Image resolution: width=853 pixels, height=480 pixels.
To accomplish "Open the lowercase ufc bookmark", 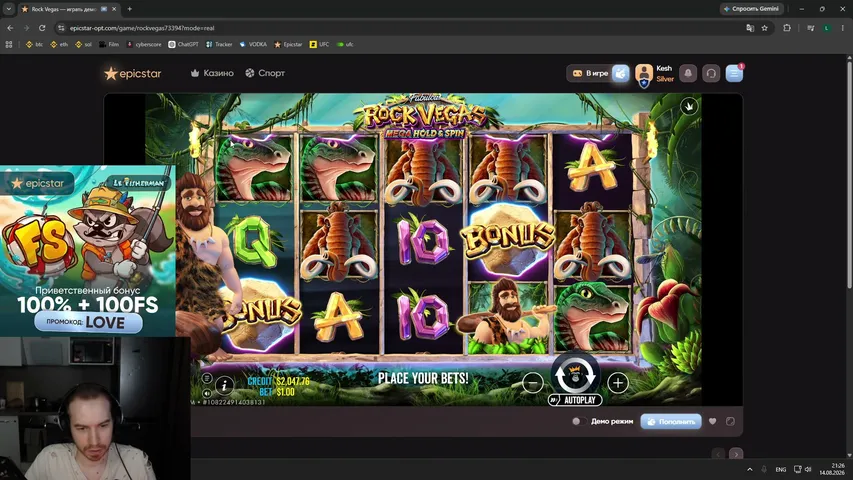I will (x=345, y=45).
